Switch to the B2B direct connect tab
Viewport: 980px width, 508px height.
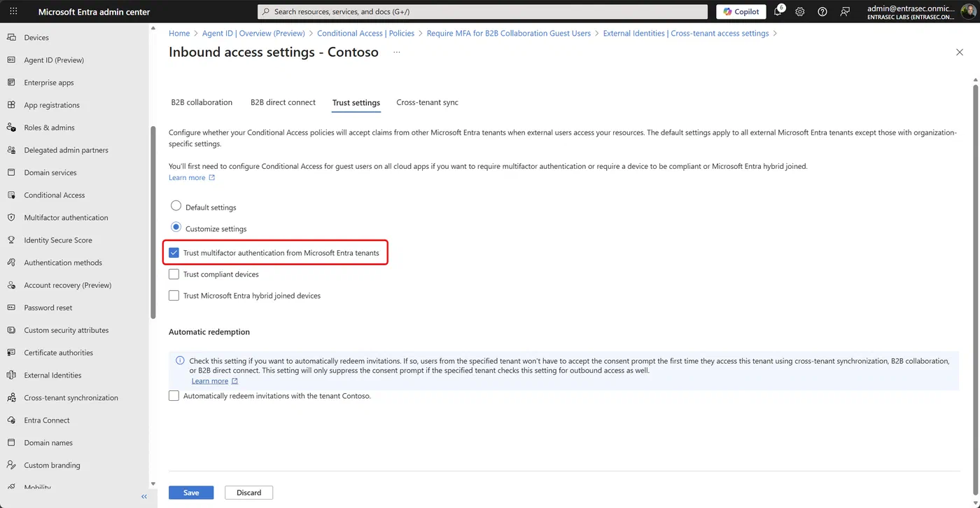click(x=283, y=102)
